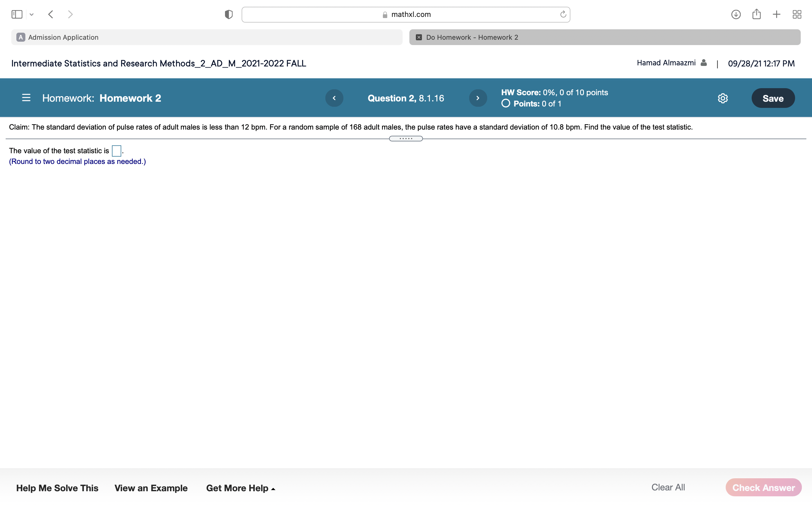Open homework settings gear
This screenshot has height=507, width=812.
723,98
